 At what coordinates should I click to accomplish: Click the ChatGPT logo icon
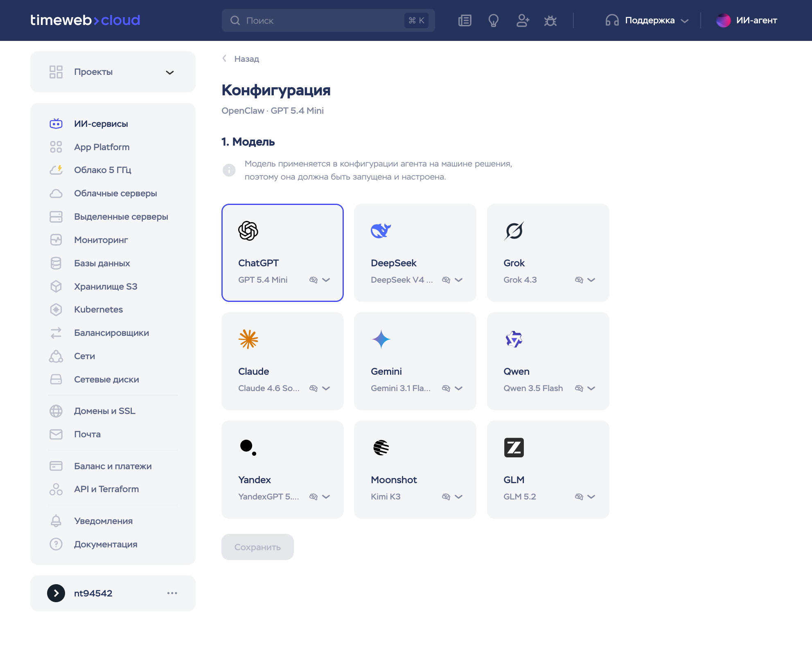click(248, 231)
